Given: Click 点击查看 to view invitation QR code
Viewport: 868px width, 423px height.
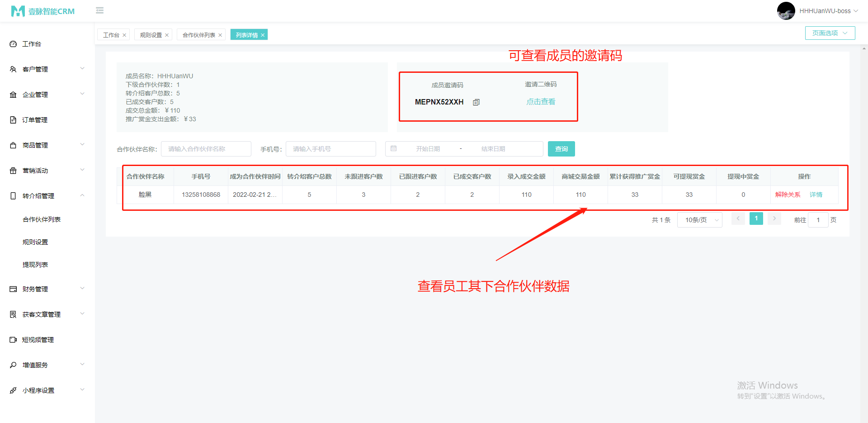Looking at the screenshot, I should click(x=541, y=102).
